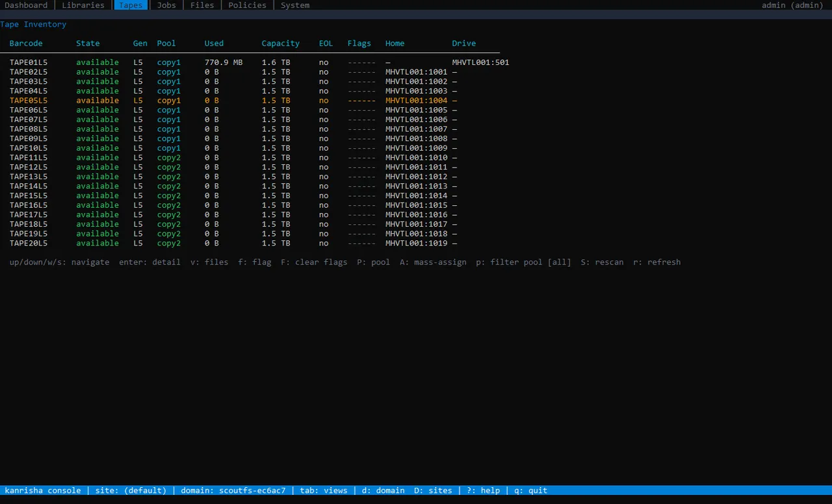Viewport: 832px width, 504px height.
Task: Open detail view for the selected tape
Action: [149, 262]
